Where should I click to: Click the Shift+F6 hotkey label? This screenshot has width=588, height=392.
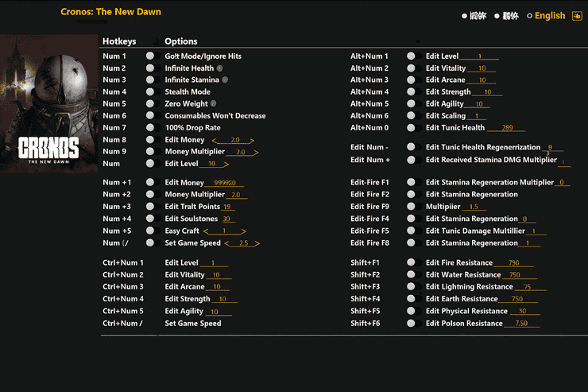tap(365, 324)
